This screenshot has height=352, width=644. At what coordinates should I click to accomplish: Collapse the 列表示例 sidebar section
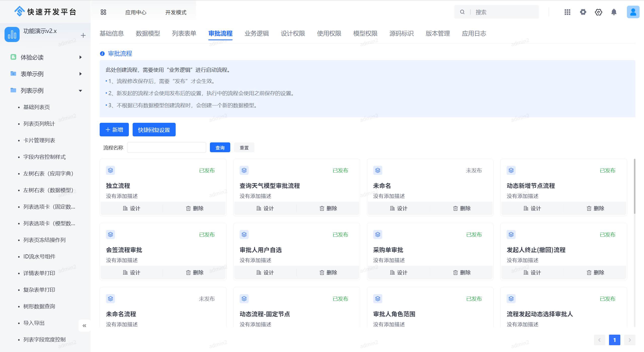pos(80,90)
